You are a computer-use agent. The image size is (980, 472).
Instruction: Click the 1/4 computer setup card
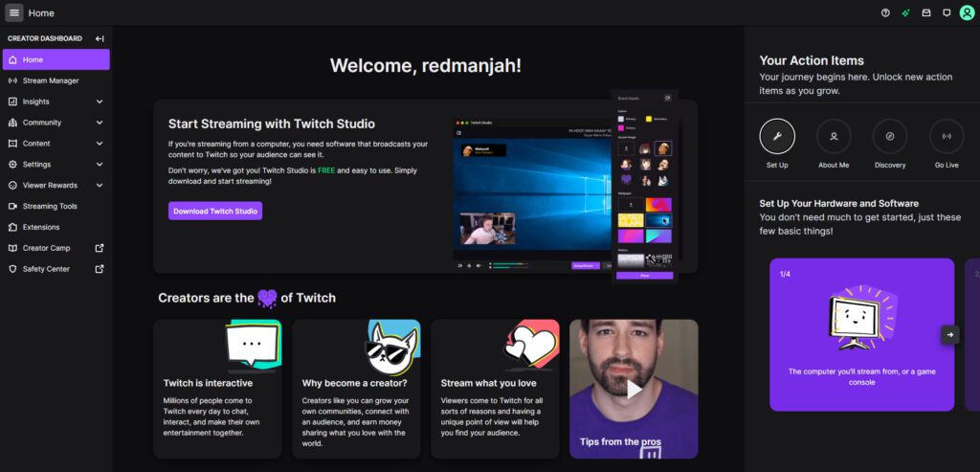point(862,334)
